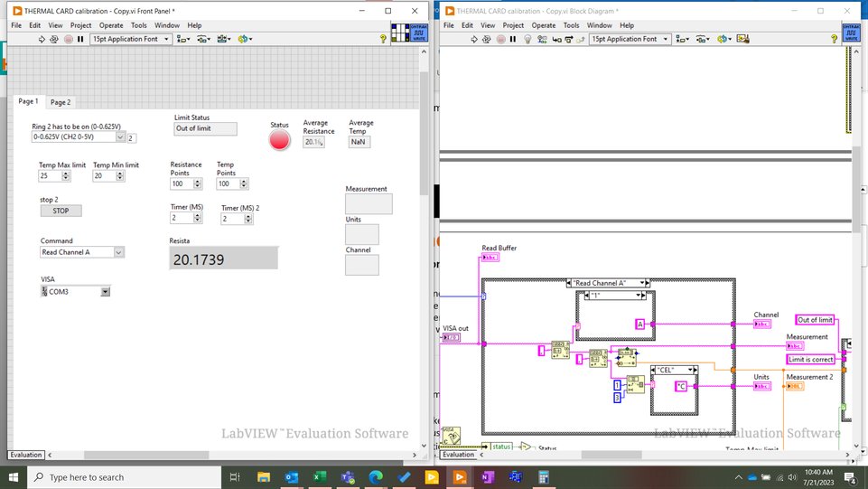This screenshot has width=868, height=489.
Task: Open the "1" case selector dropdown
Action: 638,296
